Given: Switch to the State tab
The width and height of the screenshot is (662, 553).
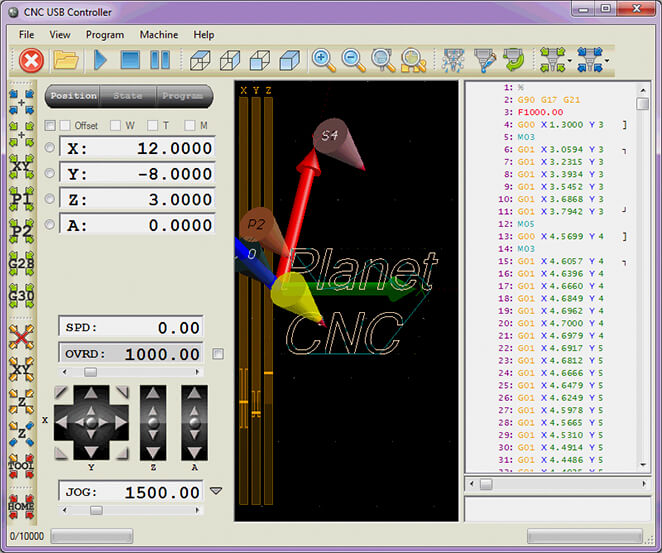Looking at the screenshot, I should click(128, 96).
